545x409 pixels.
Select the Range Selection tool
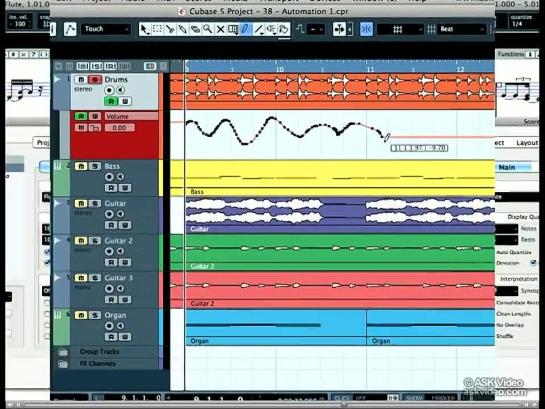click(x=157, y=29)
